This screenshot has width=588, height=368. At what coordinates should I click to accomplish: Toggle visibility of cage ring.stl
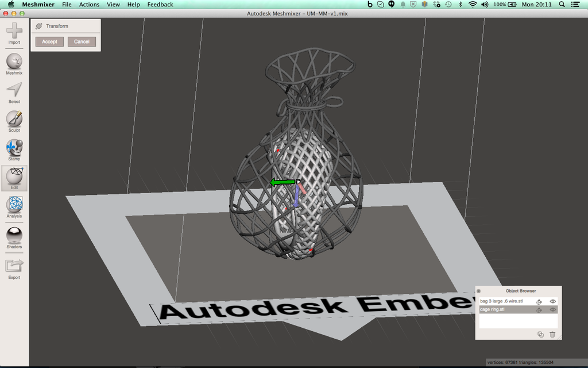click(x=553, y=310)
